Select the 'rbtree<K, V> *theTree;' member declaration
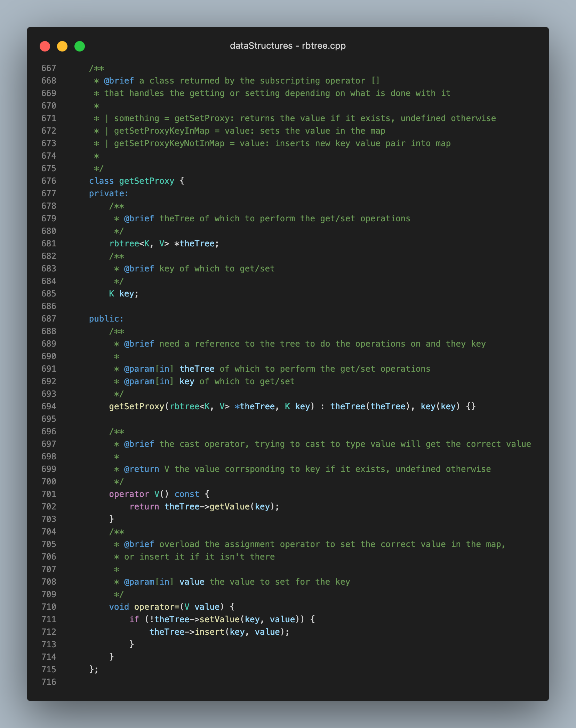 point(163,244)
